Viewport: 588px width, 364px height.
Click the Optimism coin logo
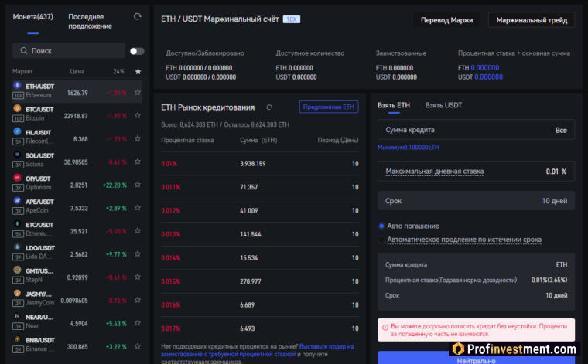17,178
